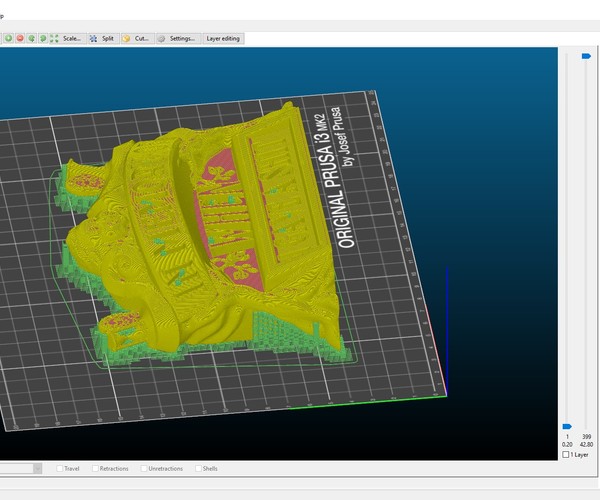
Task: Toggle the Retractions checkbox
Action: click(96, 468)
